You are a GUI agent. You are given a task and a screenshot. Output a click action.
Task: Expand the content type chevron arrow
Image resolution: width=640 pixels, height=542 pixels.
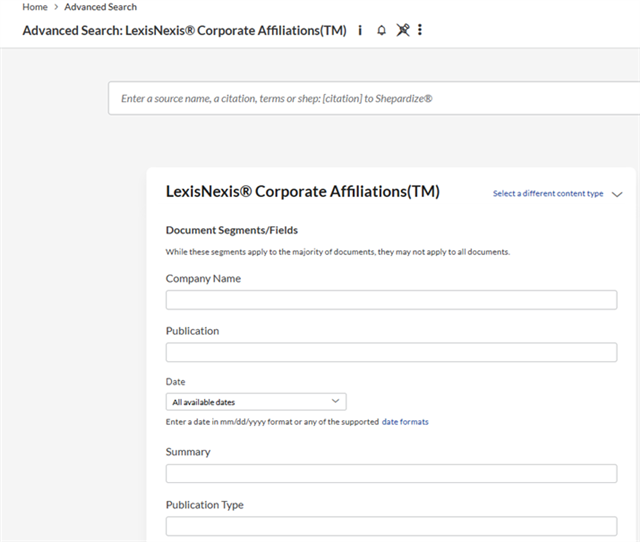tap(616, 194)
